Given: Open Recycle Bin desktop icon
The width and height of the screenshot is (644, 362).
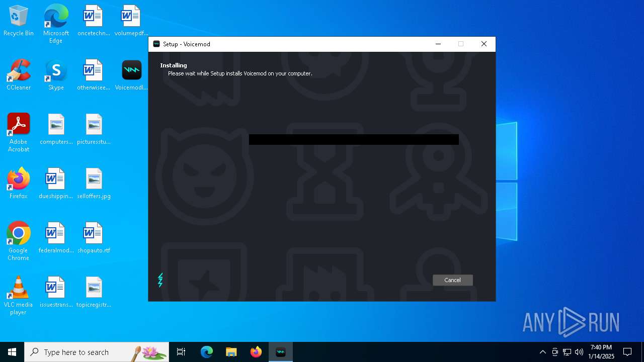Looking at the screenshot, I should (19, 21).
